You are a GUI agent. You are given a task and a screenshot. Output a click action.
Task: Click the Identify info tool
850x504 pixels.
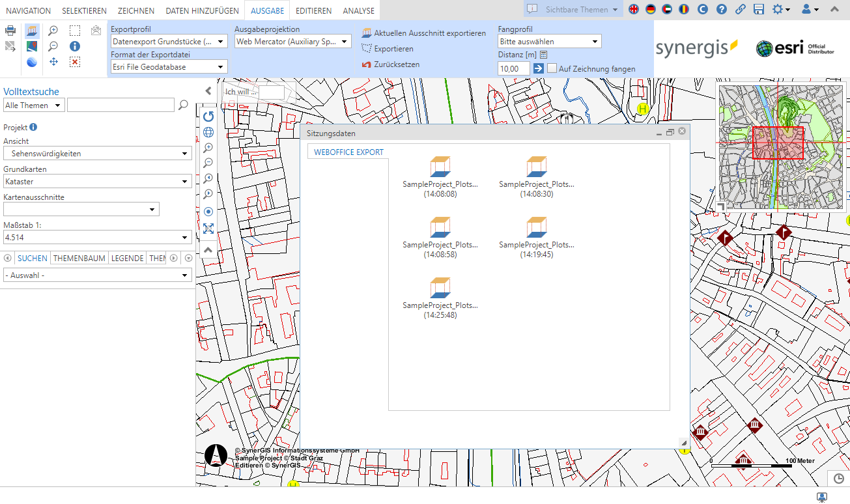(75, 46)
